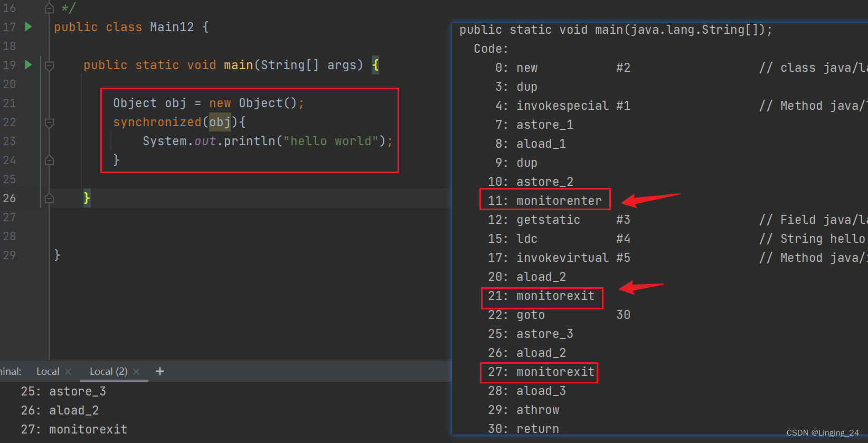Collapse comment fold marker at line 16
This screenshot has height=443, width=868.
[x=49, y=8]
